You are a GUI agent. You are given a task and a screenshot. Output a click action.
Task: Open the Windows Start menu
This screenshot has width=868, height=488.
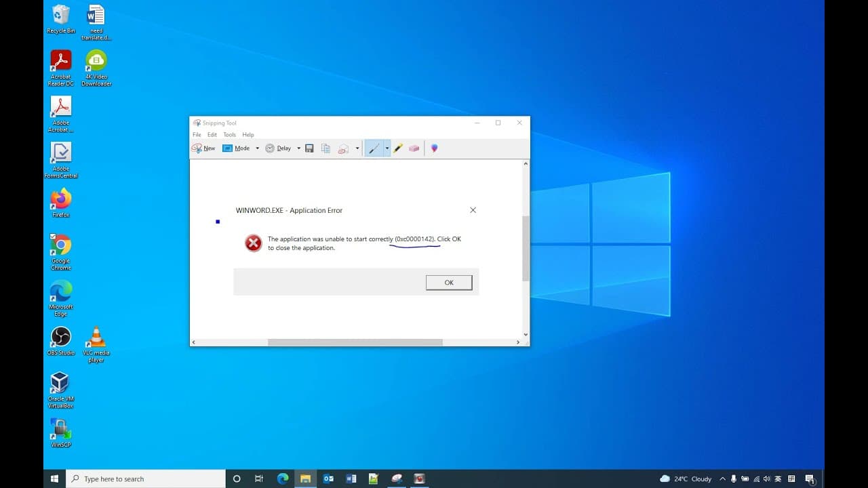coord(54,479)
